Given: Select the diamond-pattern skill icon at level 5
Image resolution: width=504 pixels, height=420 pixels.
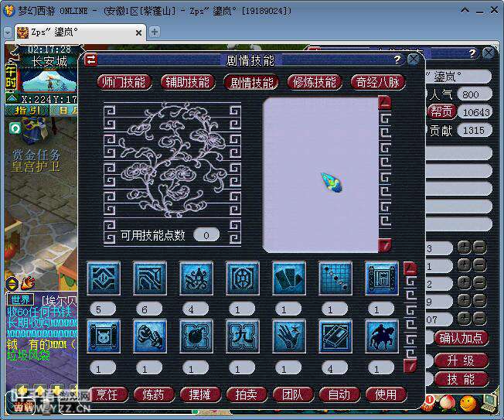Looking at the screenshot, I should pos(104,278).
